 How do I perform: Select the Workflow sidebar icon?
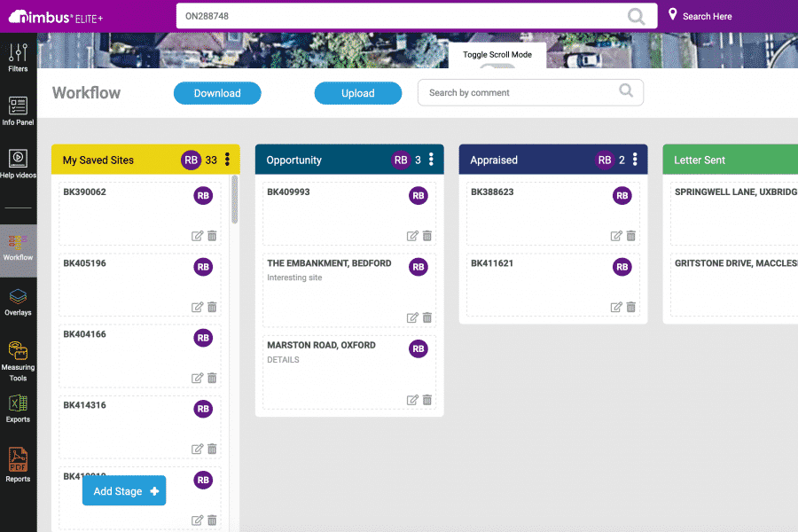(18, 245)
